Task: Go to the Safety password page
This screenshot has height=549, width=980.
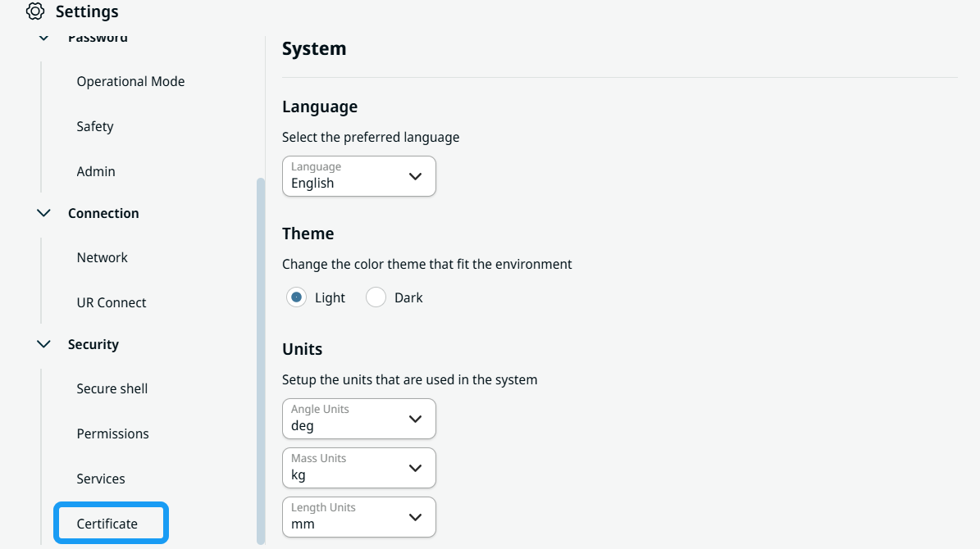Action: (95, 126)
